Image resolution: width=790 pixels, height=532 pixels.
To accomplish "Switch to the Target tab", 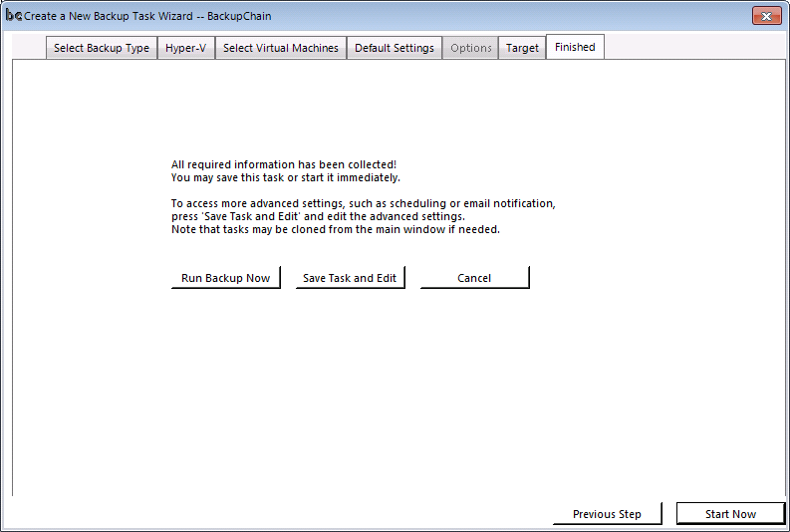I will pos(522,48).
